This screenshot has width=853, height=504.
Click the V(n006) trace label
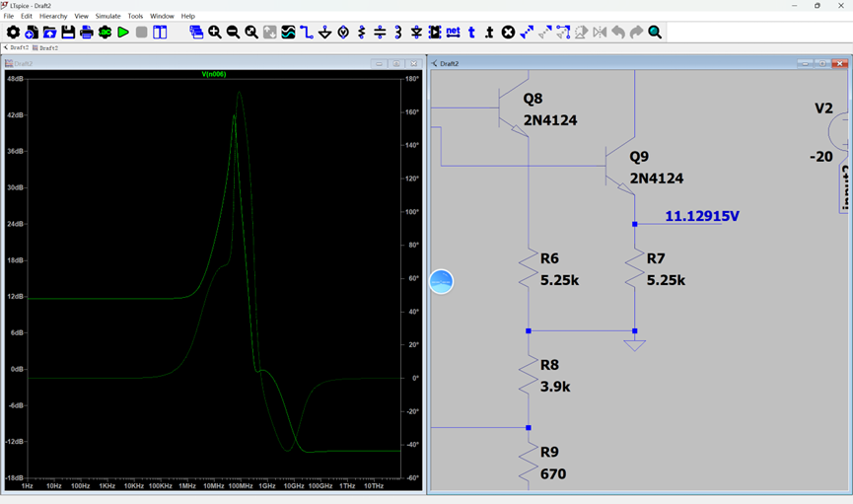click(x=214, y=74)
